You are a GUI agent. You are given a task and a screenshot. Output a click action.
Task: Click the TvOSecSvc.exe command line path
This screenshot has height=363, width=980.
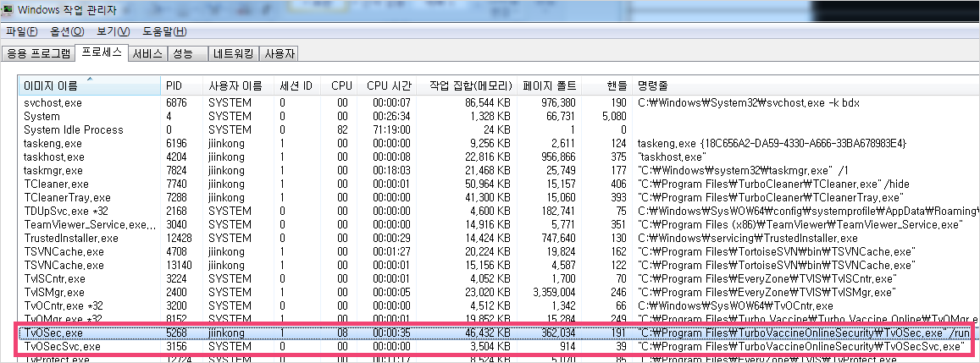[x=800, y=347]
